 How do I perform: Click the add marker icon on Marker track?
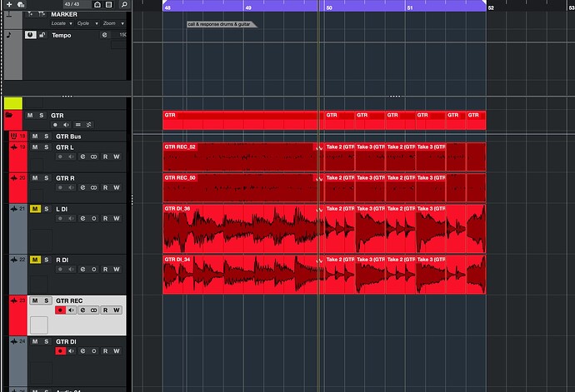click(x=31, y=14)
